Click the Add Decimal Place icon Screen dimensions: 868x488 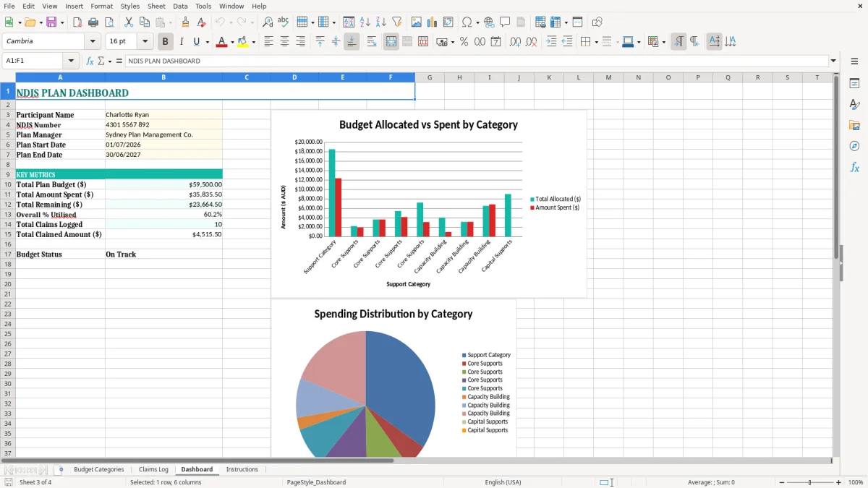click(515, 42)
